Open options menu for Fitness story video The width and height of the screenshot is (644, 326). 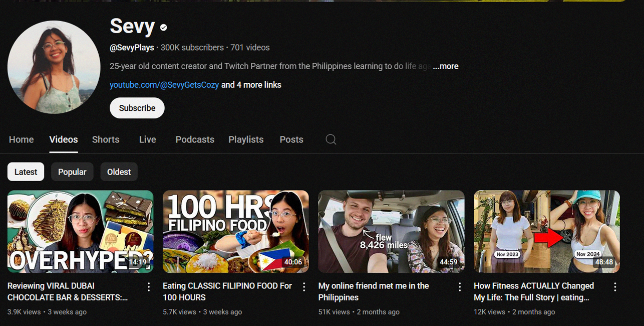(x=615, y=286)
